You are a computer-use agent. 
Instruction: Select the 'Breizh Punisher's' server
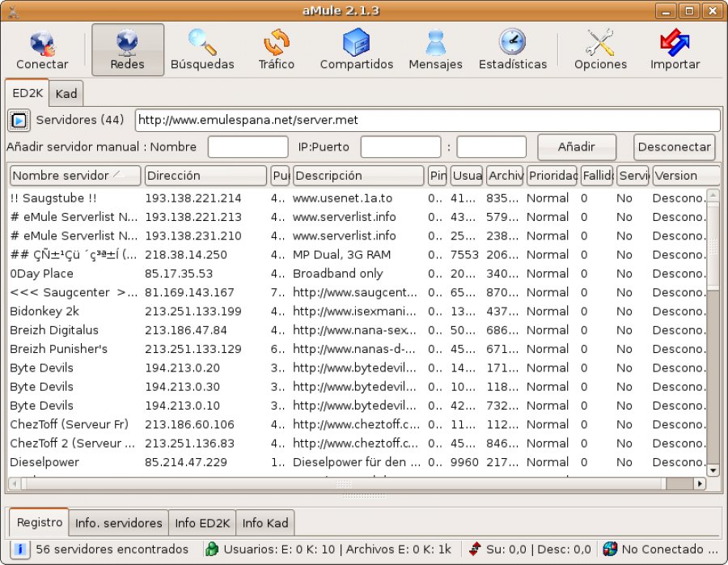coord(358,349)
